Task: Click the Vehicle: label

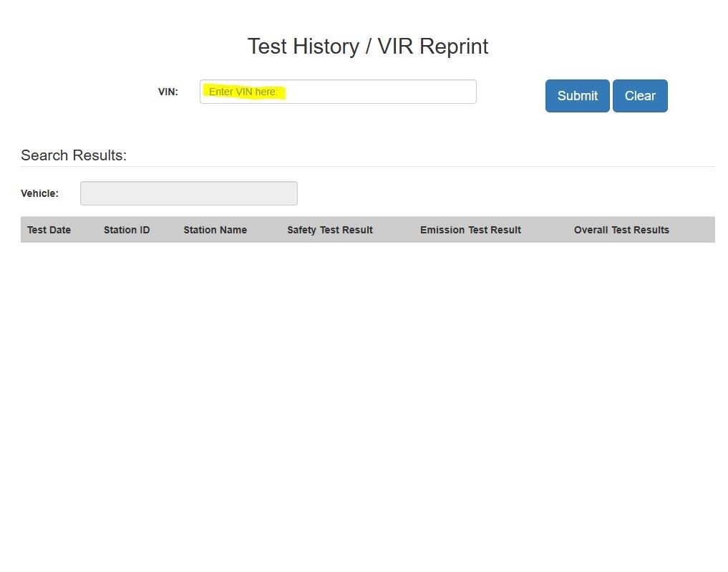Action: (x=39, y=193)
